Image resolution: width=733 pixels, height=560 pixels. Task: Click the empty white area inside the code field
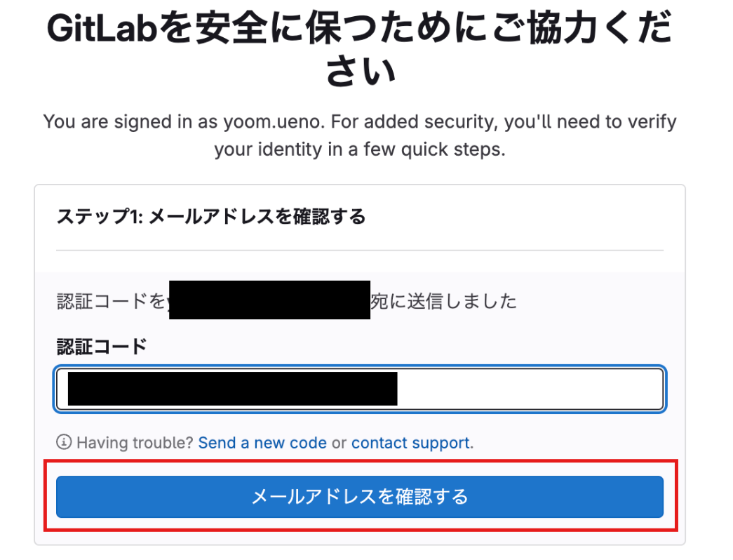(530, 389)
